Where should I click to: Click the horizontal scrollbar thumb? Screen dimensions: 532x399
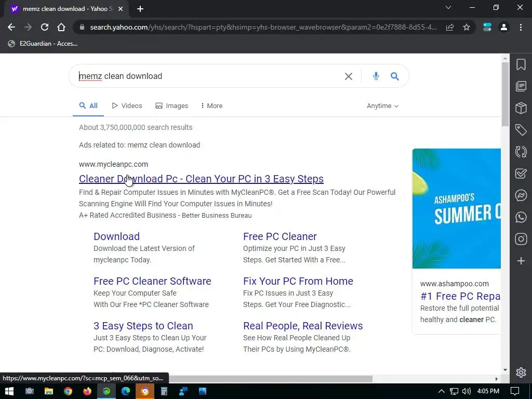(x=270, y=379)
